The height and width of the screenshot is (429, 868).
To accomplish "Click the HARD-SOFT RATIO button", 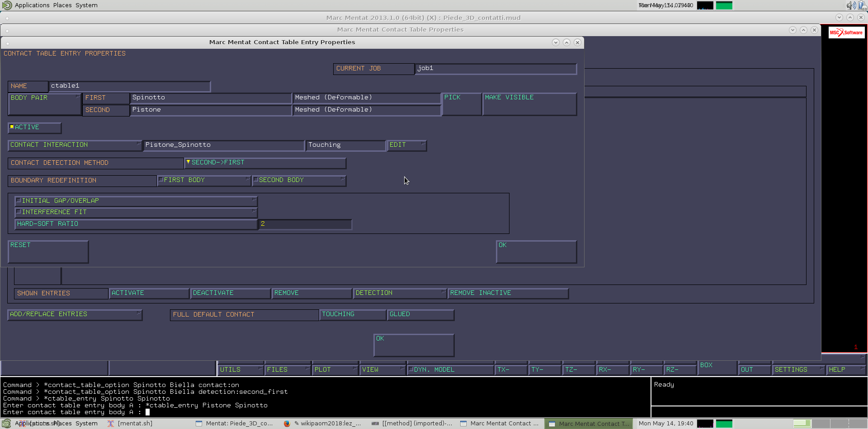I will [x=136, y=224].
